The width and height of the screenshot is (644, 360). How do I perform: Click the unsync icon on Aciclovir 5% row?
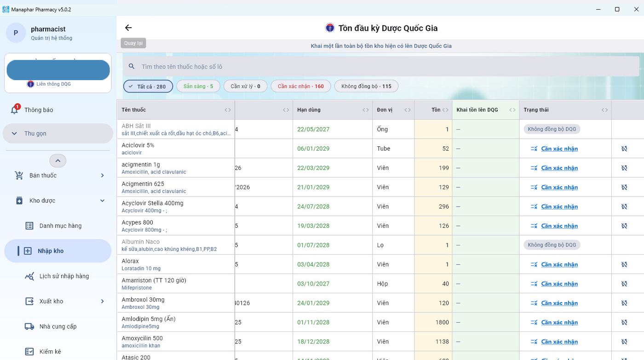click(x=624, y=149)
